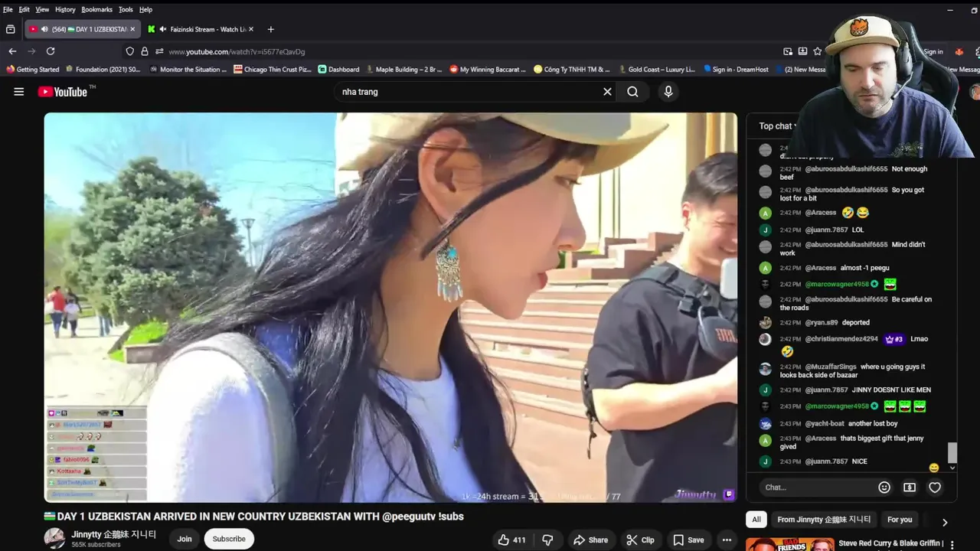Open site permissions icon in address bar
The image size is (980, 551).
click(x=159, y=51)
